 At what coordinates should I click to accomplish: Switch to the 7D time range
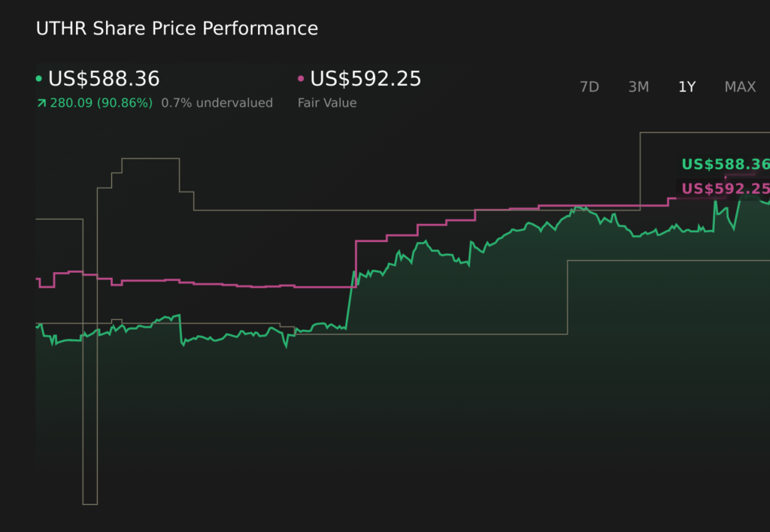(589, 87)
